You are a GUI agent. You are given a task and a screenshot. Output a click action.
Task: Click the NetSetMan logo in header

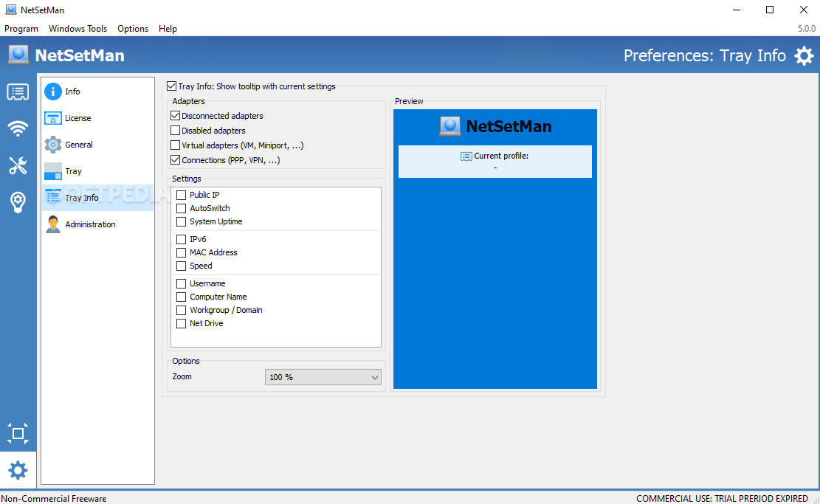coord(18,55)
